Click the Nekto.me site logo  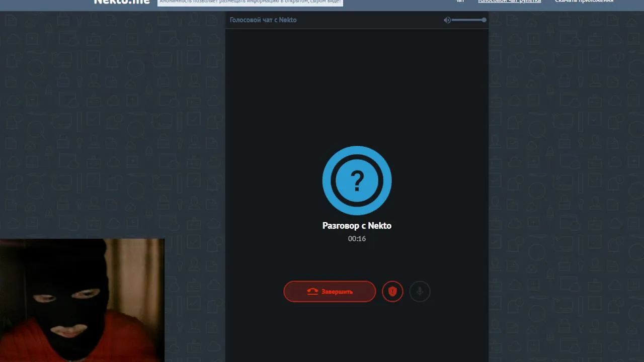click(x=122, y=2)
